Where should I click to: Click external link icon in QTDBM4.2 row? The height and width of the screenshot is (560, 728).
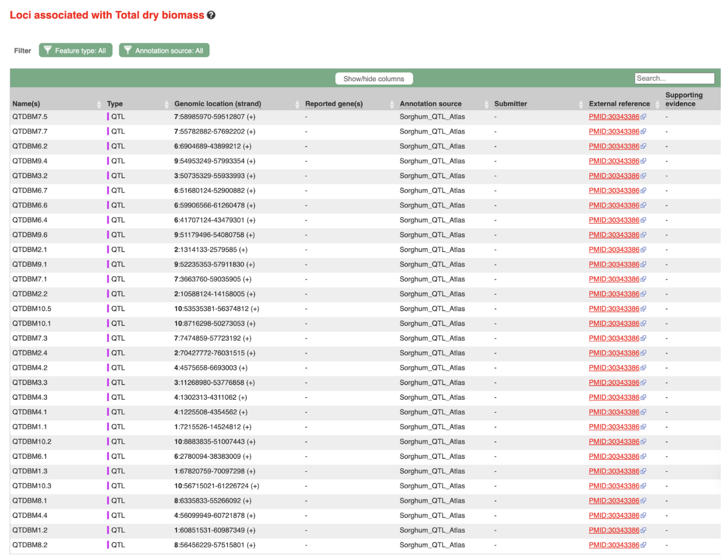tap(643, 368)
